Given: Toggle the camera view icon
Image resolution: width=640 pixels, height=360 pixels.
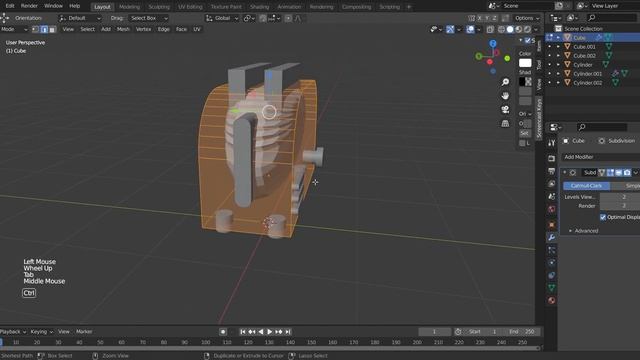Looking at the screenshot, I should 505,109.
